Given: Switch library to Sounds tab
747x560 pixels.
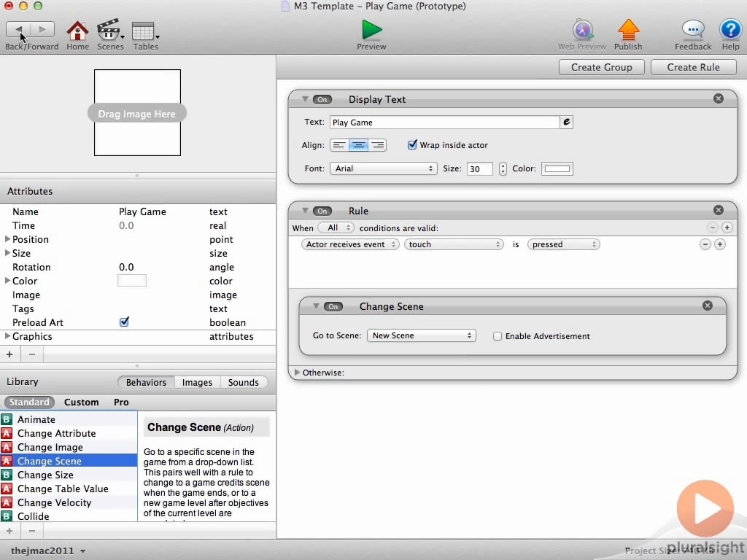Looking at the screenshot, I should [x=244, y=382].
